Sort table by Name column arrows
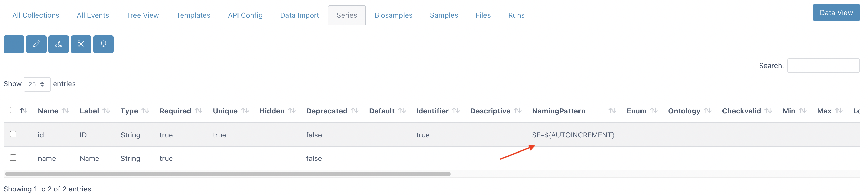868x195 pixels. pos(66,111)
